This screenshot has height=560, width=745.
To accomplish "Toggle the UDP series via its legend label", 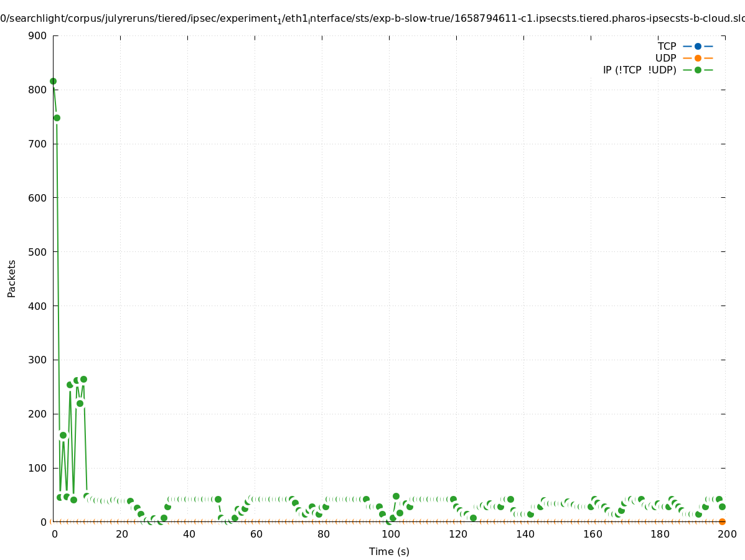I will click(x=665, y=58).
